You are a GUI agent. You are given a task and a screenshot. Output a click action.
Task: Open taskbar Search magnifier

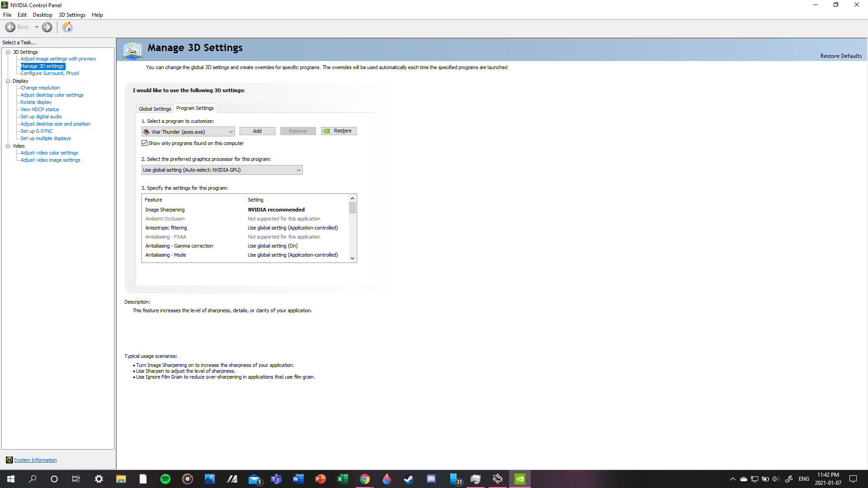coord(33,479)
